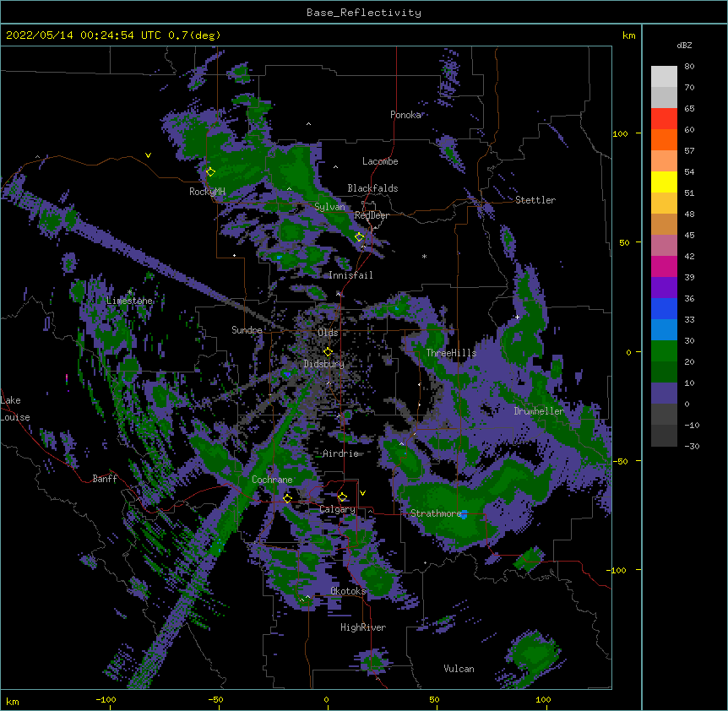Click the ThreeHills city label

[x=451, y=353]
